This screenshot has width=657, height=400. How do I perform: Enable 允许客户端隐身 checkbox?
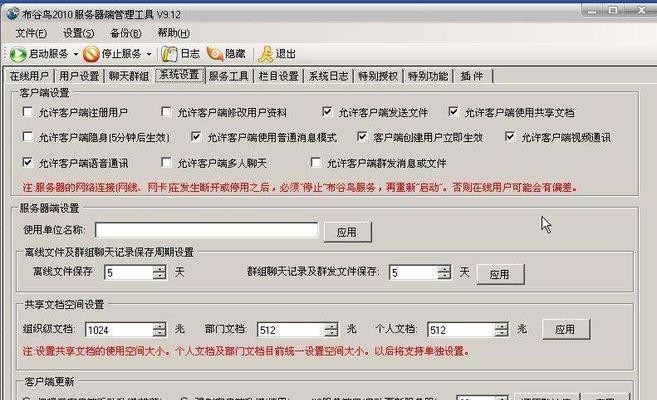coord(28,137)
